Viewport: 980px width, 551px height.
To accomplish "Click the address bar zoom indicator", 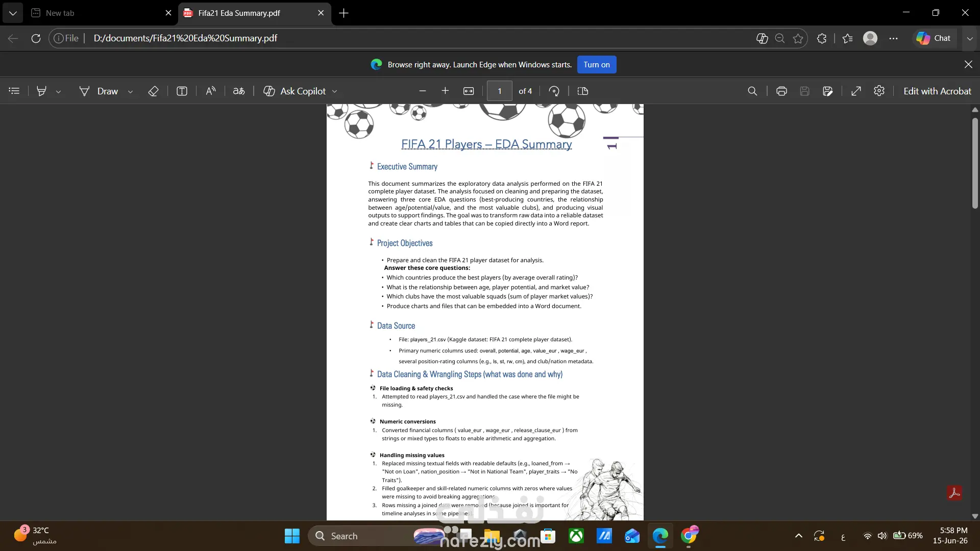I will click(x=780, y=38).
